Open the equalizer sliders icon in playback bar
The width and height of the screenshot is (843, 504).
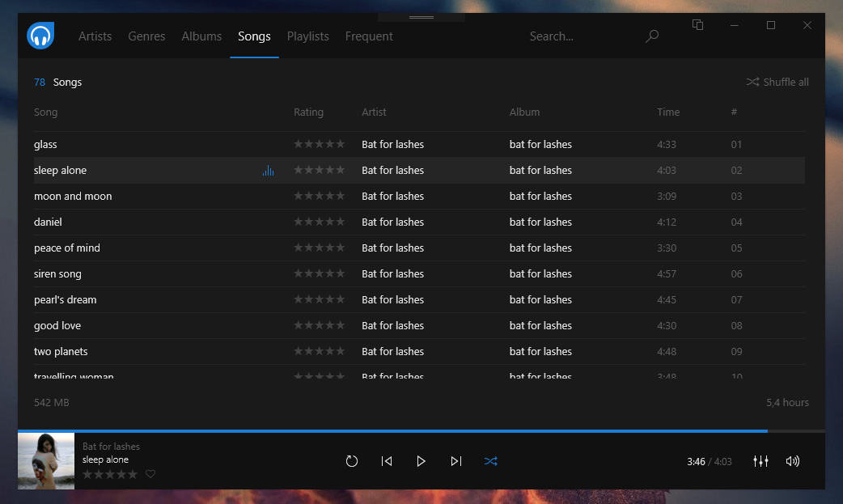760,461
